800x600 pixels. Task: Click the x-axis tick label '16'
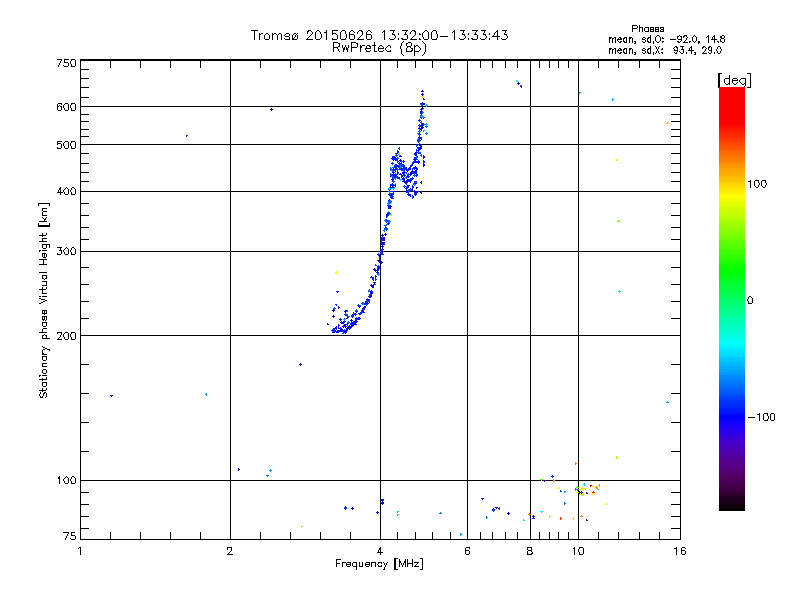[x=680, y=551]
